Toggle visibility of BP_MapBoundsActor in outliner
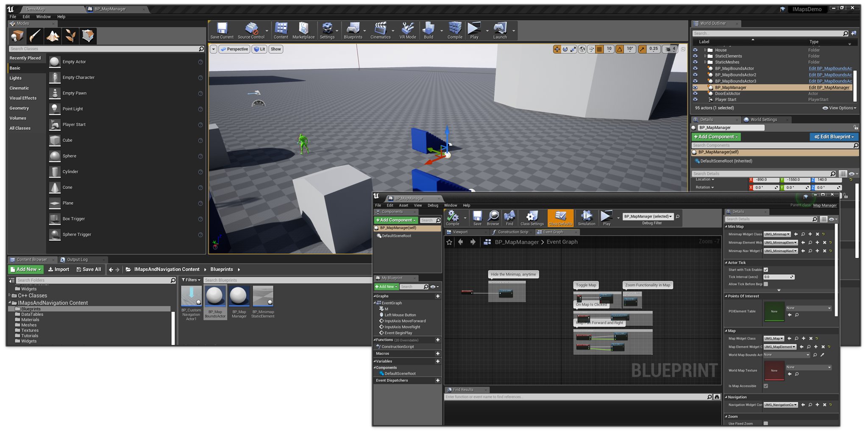The width and height of the screenshot is (868, 434). pyautogui.click(x=695, y=68)
